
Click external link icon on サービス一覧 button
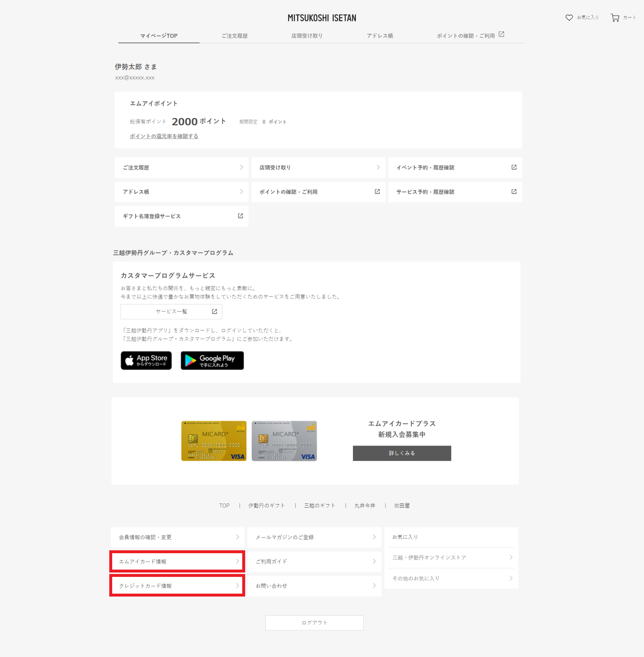(x=215, y=311)
